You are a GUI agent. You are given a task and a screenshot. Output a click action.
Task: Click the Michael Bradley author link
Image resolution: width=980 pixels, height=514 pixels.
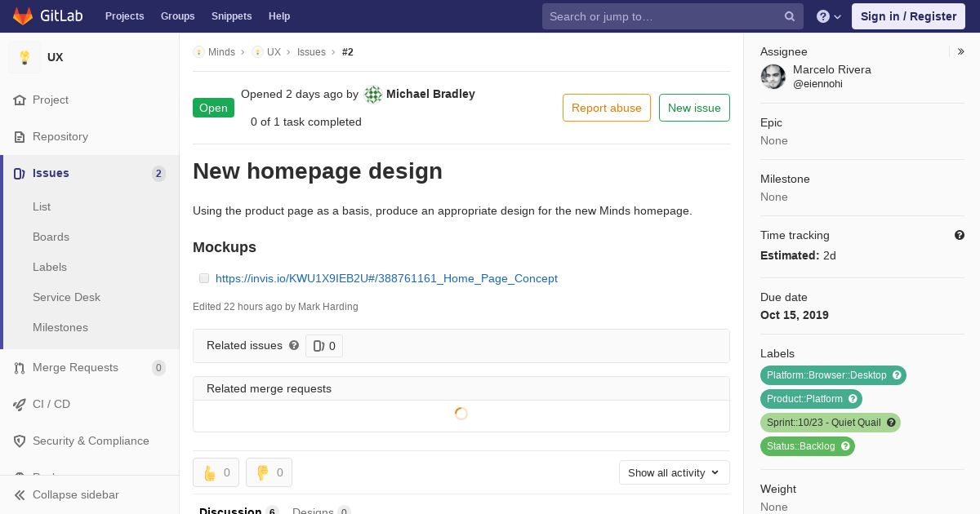[x=430, y=94]
